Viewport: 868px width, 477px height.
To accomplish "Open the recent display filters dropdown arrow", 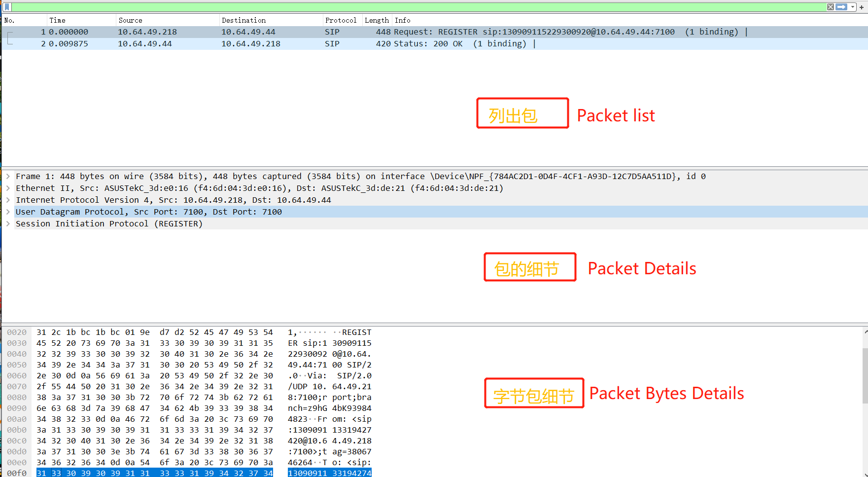I will [853, 7].
